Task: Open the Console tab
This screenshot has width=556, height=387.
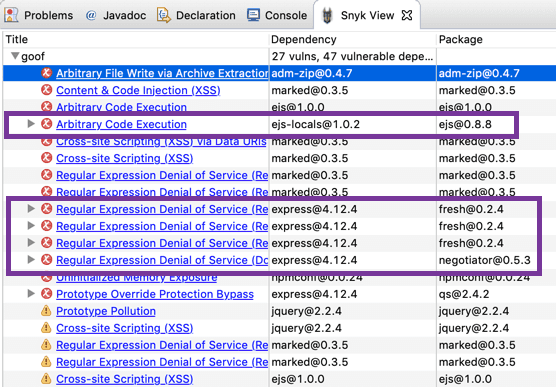Action: click(x=277, y=15)
